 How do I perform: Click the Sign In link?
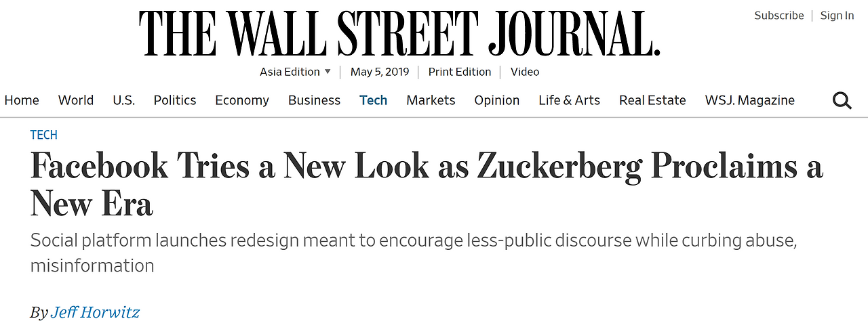pos(837,16)
